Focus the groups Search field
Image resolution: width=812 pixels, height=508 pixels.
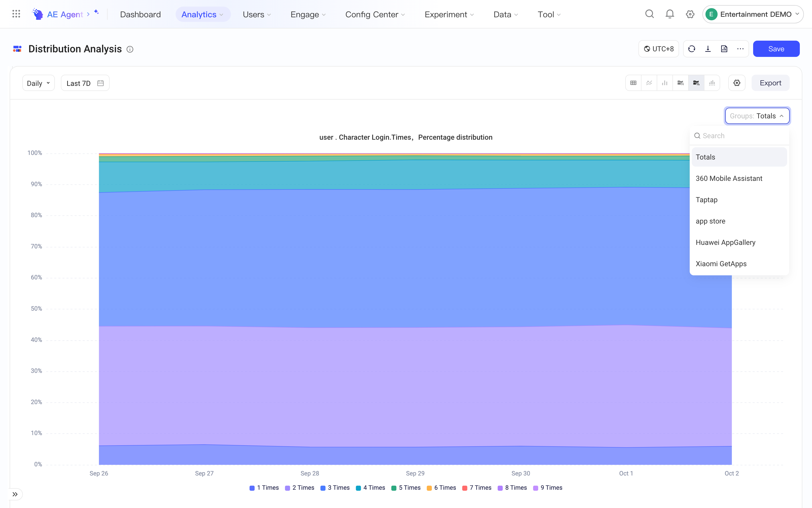click(x=739, y=136)
